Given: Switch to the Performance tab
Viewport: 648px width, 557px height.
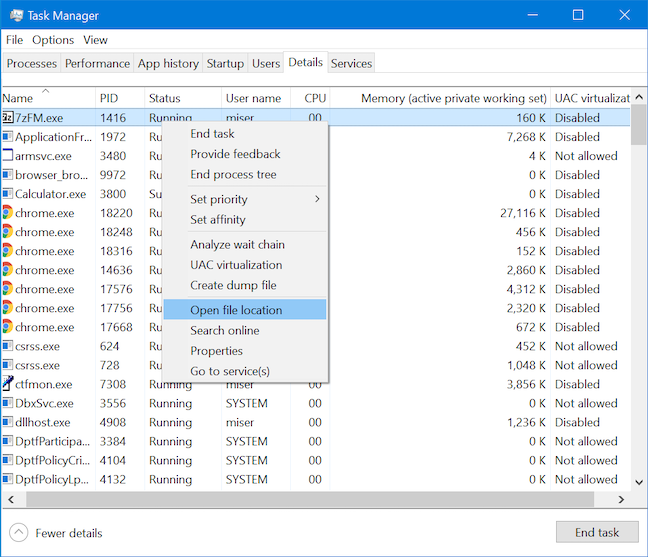Looking at the screenshot, I should pyautogui.click(x=97, y=63).
